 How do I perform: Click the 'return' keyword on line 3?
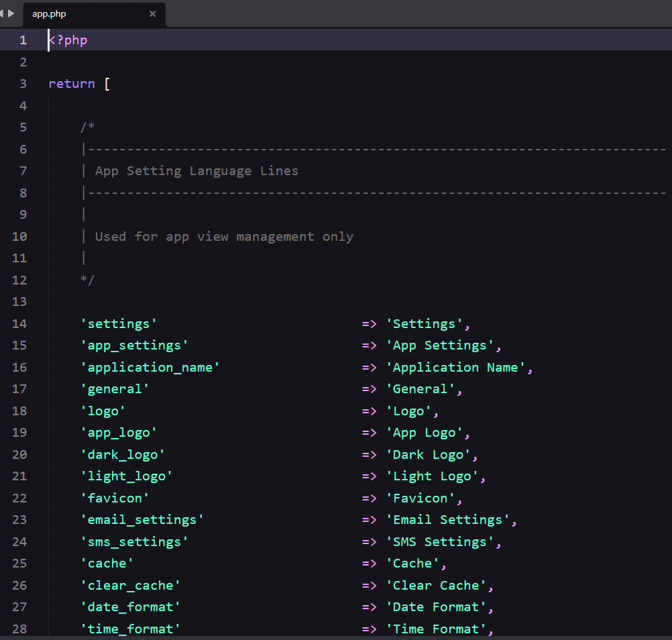click(x=72, y=84)
